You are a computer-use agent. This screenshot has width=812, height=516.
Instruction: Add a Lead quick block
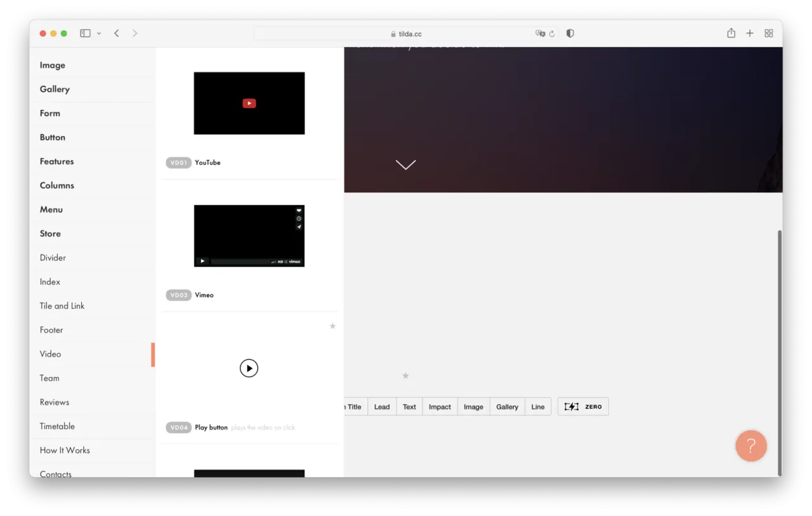point(382,407)
